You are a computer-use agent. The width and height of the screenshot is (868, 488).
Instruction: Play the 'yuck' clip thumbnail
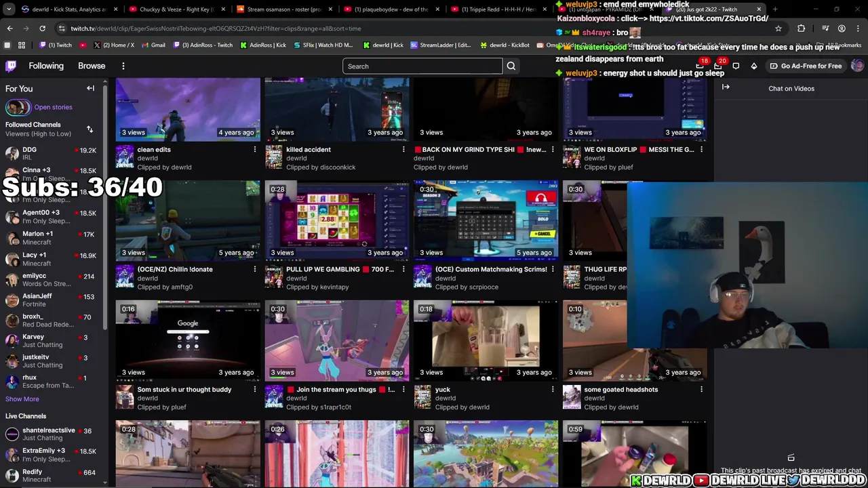click(486, 341)
